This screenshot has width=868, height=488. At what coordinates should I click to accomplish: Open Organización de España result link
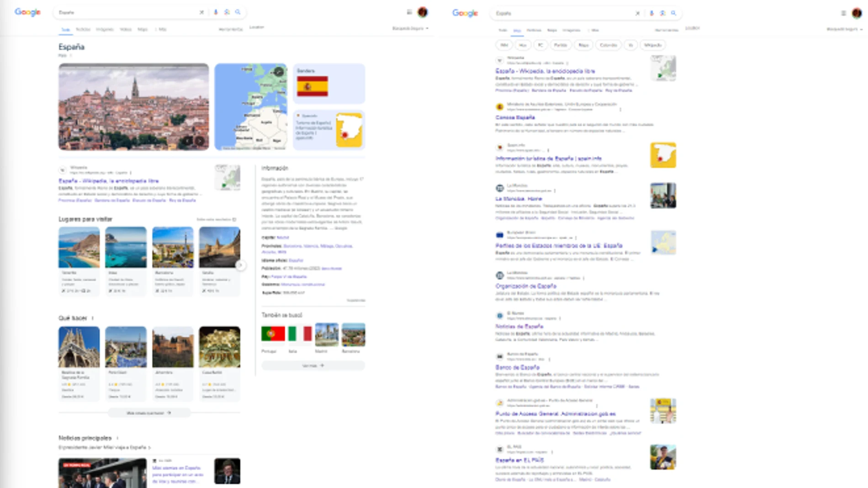pos(526,286)
